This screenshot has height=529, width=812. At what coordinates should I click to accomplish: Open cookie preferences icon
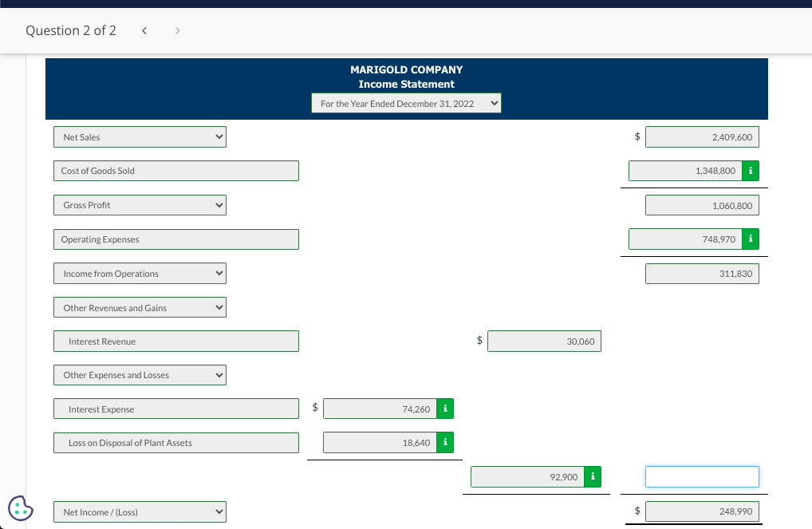tap(21, 507)
